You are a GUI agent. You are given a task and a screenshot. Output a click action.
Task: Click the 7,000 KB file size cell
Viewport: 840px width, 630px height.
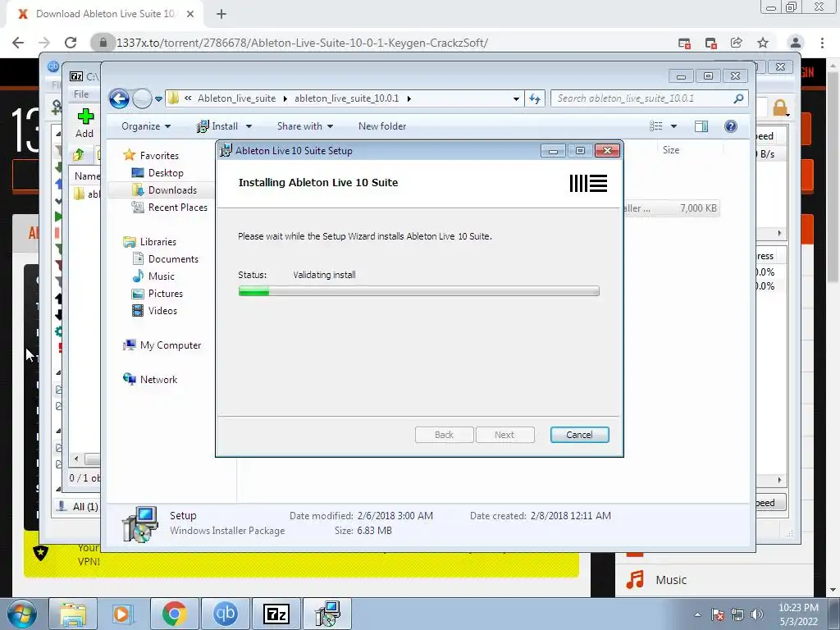(x=698, y=208)
